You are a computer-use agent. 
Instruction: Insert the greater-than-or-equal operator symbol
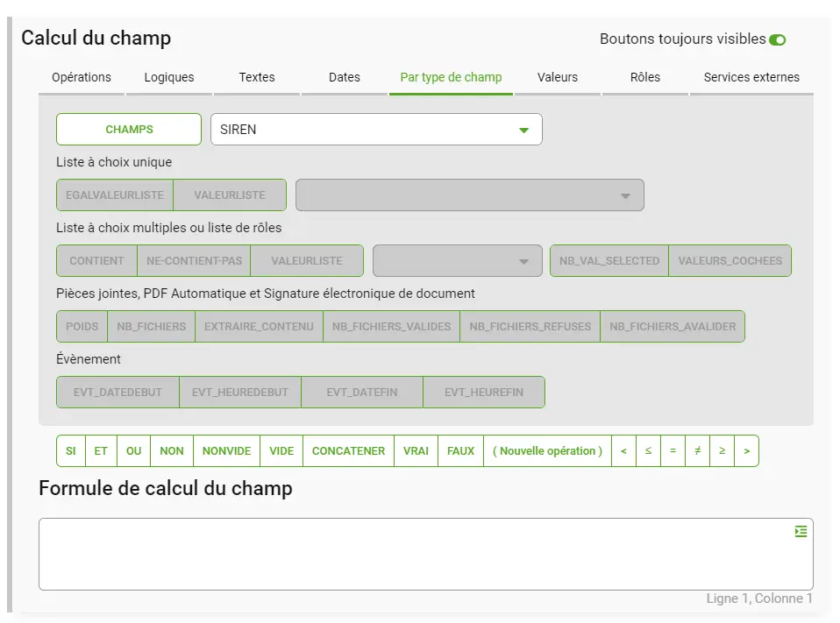[723, 450]
